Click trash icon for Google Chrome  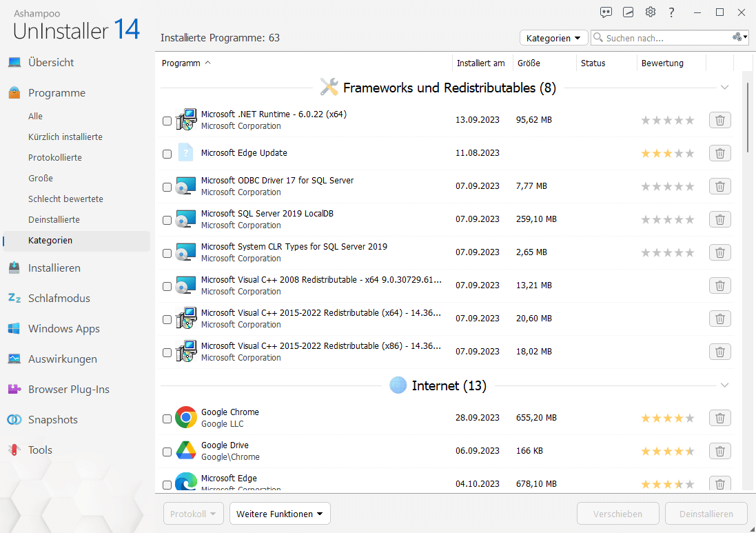(720, 419)
